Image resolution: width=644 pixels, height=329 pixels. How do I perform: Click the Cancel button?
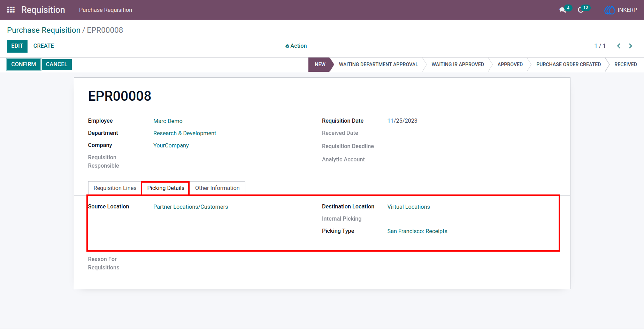pos(56,64)
